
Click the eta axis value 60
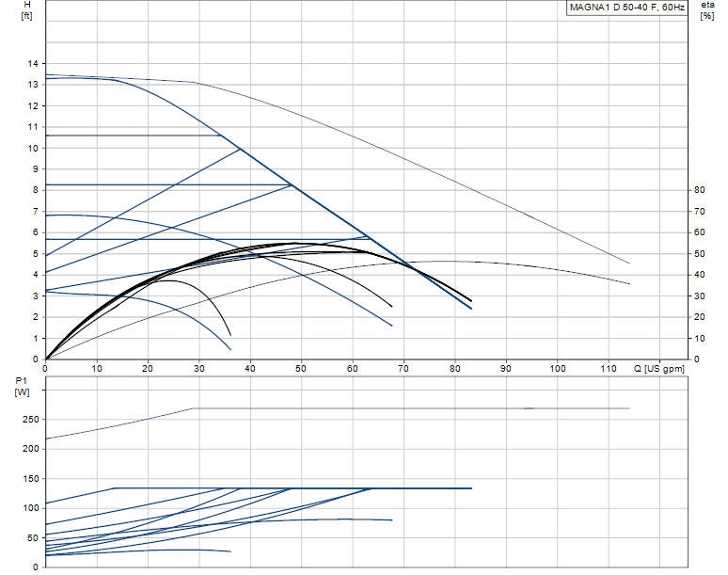point(699,232)
